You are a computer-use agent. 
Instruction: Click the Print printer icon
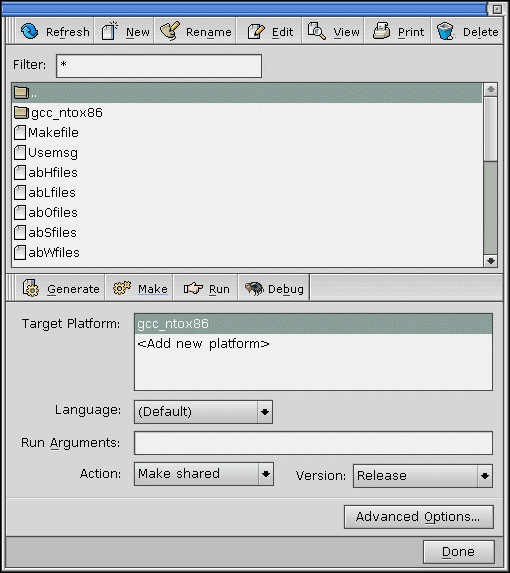pyautogui.click(x=381, y=31)
